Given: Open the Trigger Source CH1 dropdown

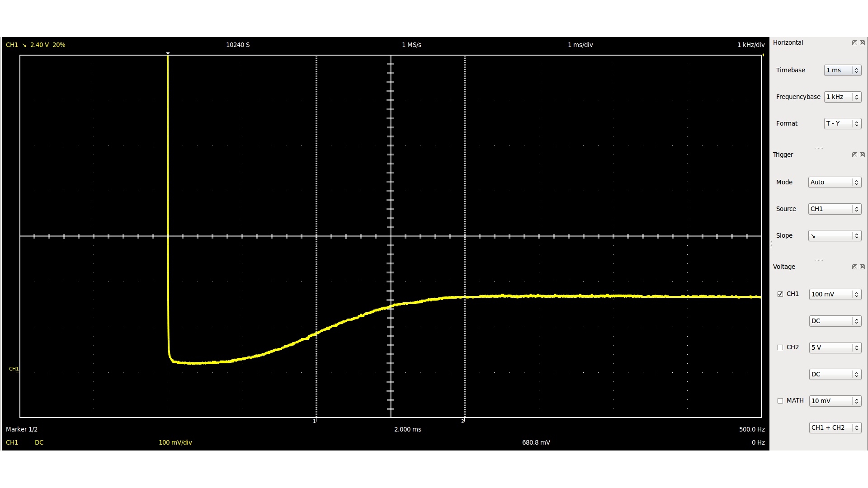Looking at the screenshot, I should pos(835,209).
